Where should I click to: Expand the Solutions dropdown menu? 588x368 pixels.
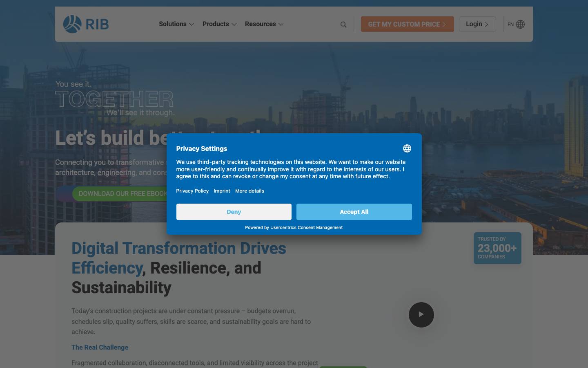(x=176, y=24)
